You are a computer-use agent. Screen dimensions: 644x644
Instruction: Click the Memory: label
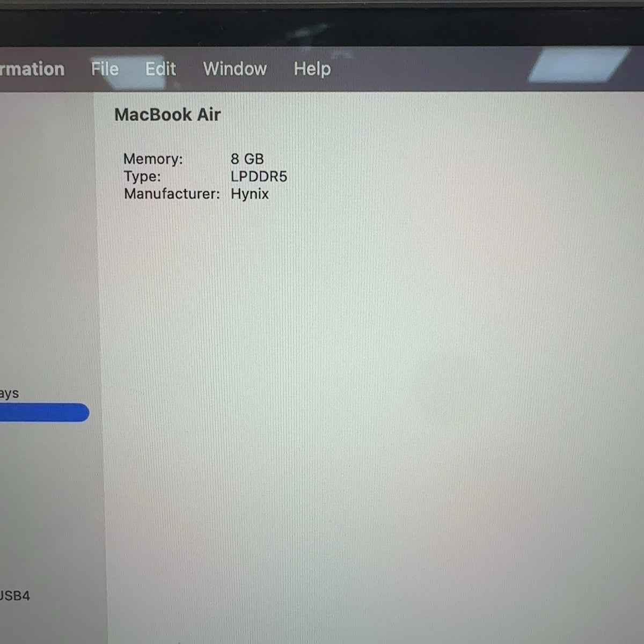tap(153, 159)
